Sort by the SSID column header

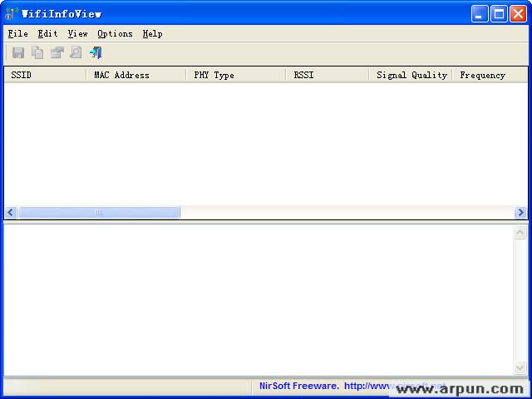(x=46, y=75)
